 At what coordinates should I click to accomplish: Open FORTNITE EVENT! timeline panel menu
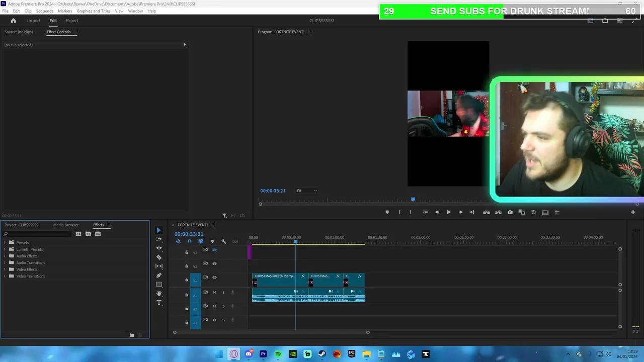click(212, 225)
